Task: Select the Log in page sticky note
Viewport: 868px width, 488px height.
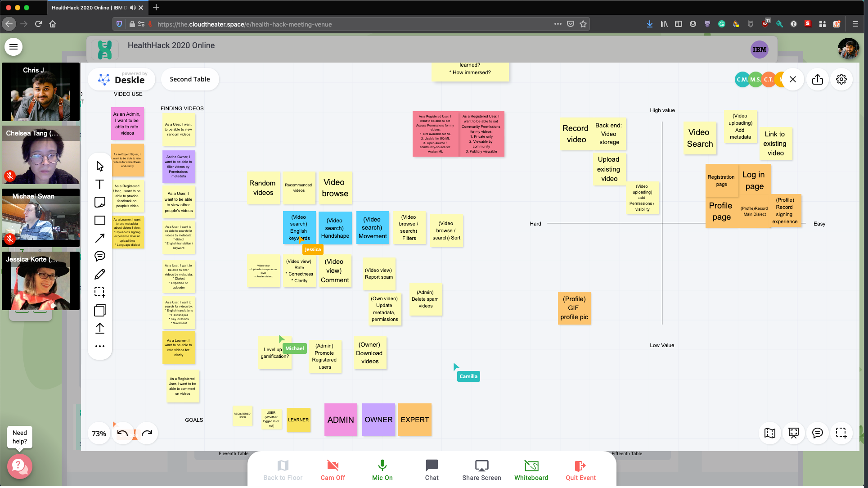Action: 754,180
